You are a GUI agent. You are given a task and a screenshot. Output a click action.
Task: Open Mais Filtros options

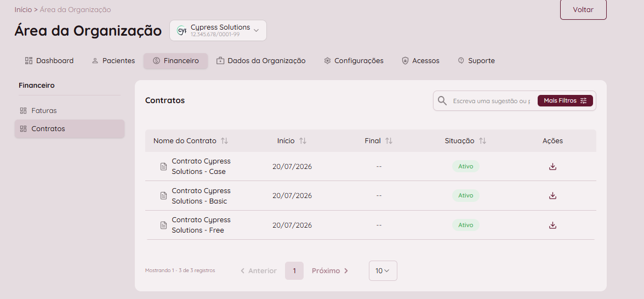point(565,101)
